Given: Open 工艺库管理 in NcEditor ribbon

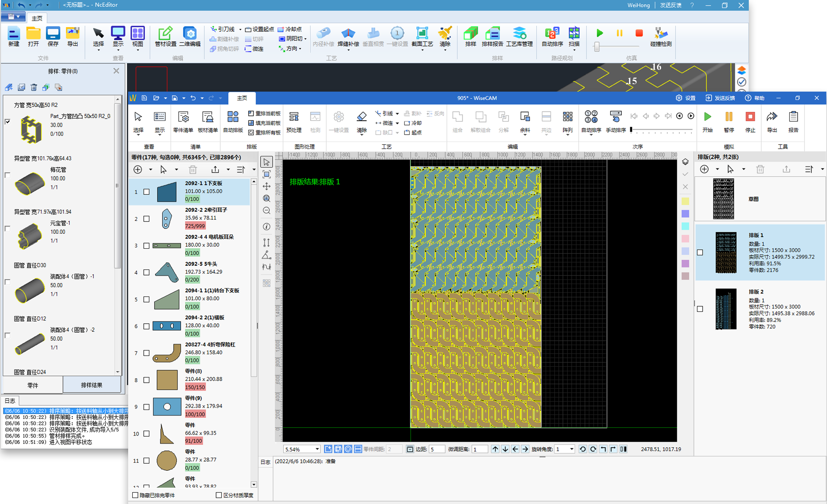Looking at the screenshot, I should click(x=519, y=36).
